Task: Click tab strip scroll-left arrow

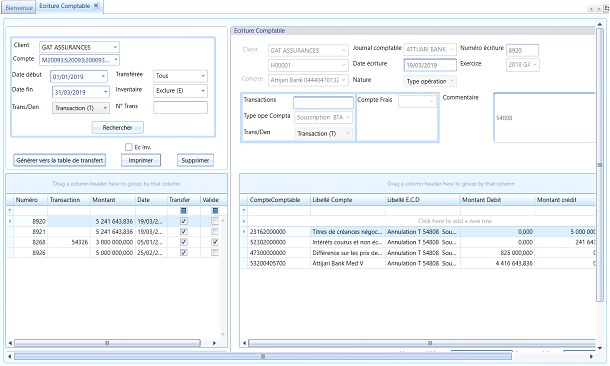Action: click(x=591, y=9)
